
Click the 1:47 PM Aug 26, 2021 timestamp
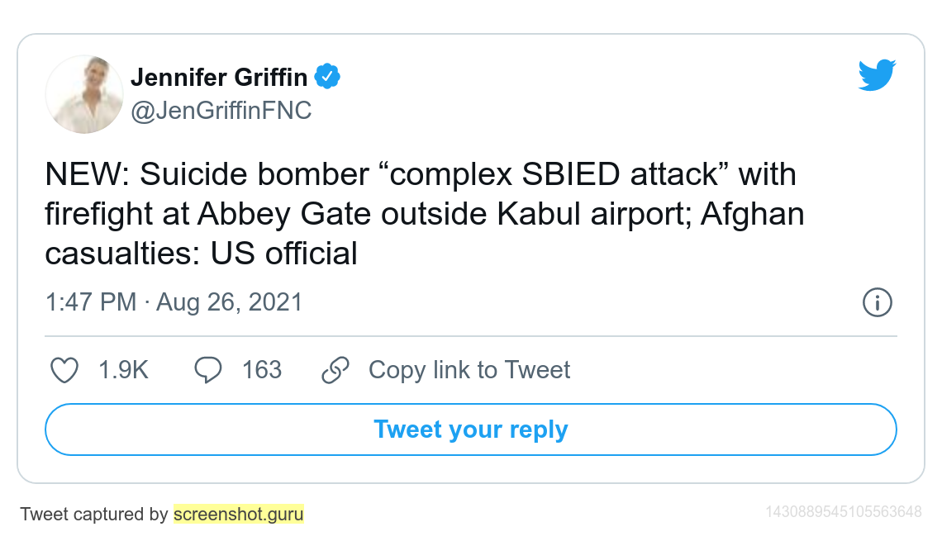pos(174,302)
